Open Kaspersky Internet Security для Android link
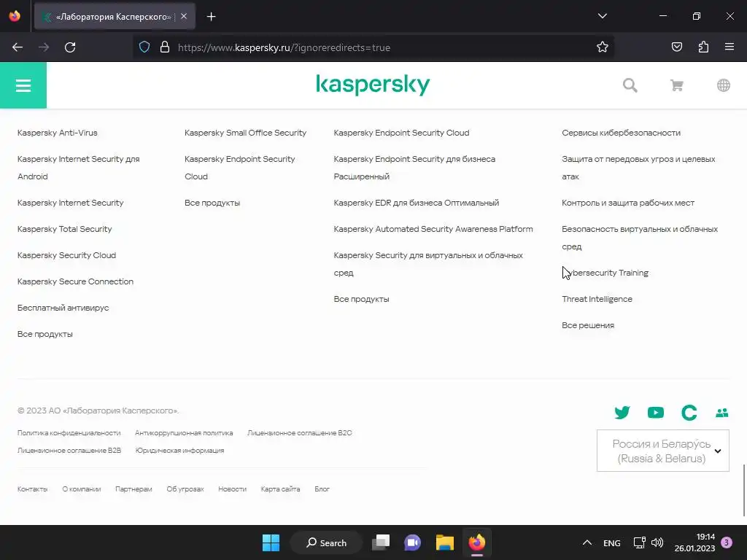The height and width of the screenshot is (560, 747). point(79,168)
